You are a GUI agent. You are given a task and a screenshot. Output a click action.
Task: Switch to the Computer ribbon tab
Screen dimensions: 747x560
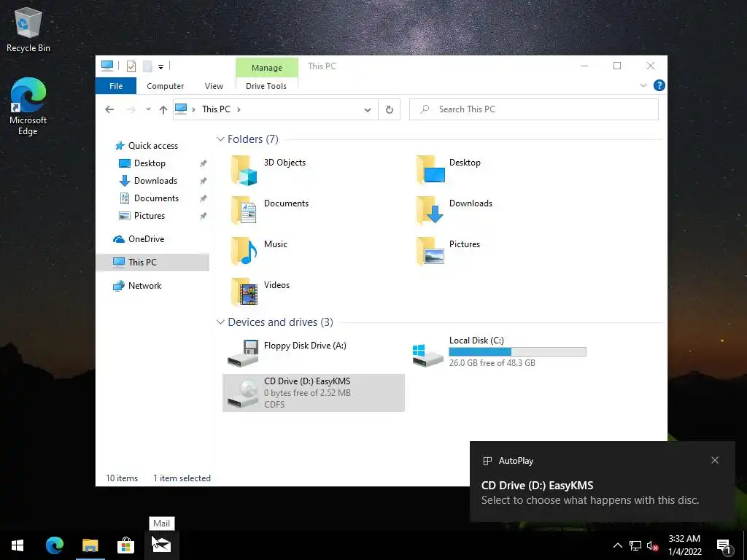165,86
